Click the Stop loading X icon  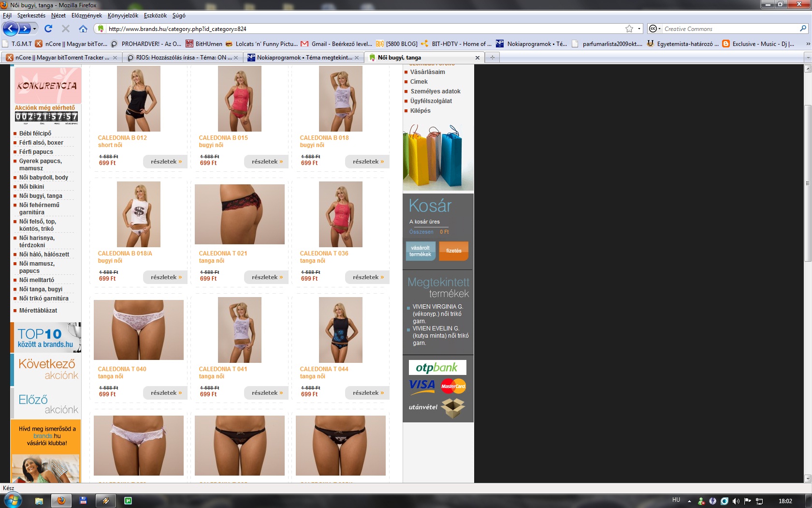pos(66,29)
